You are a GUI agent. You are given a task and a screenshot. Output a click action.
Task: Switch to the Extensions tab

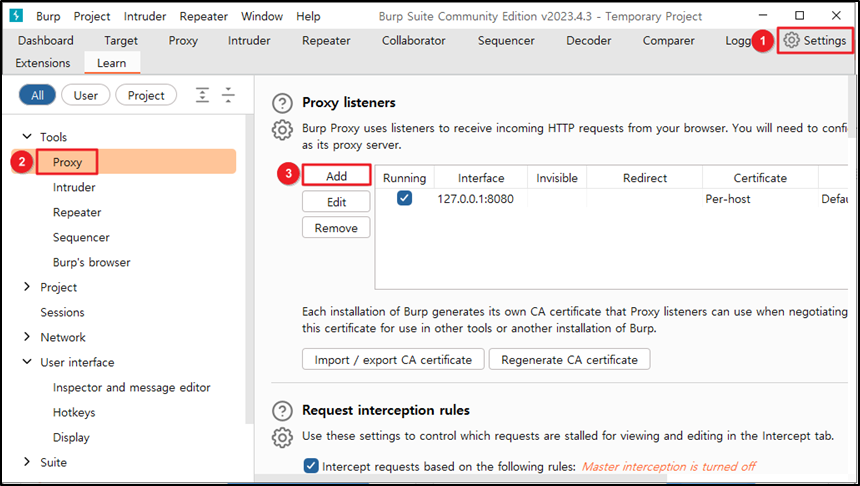pyautogui.click(x=43, y=63)
